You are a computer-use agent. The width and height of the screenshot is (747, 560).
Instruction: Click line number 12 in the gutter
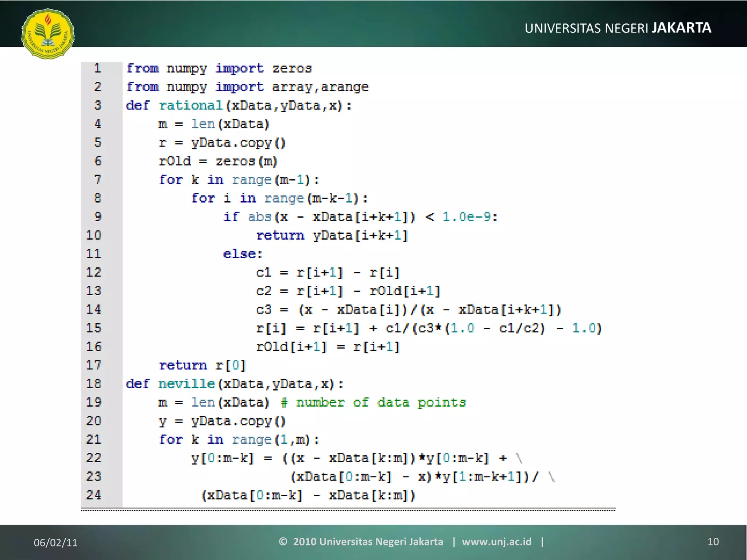point(94,272)
